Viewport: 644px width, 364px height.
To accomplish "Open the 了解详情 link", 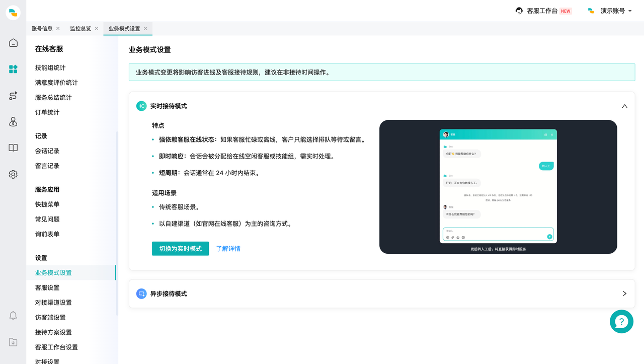I will [228, 248].
